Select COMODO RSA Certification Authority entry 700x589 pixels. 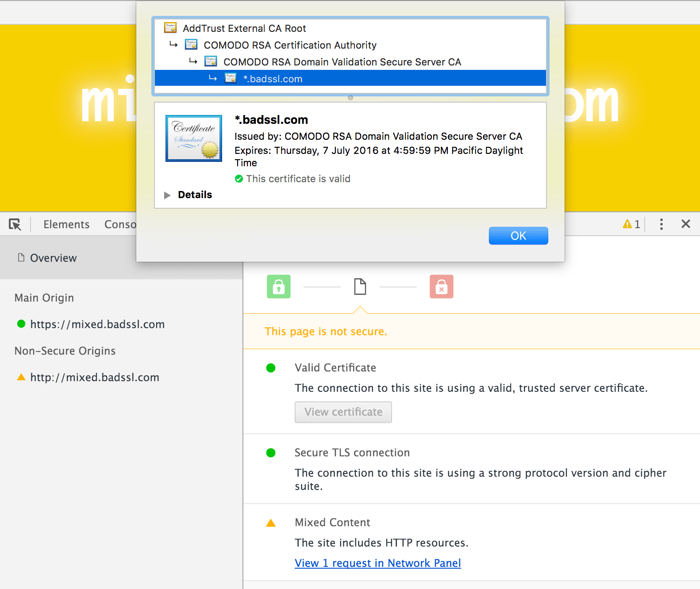tap(290, 45)
